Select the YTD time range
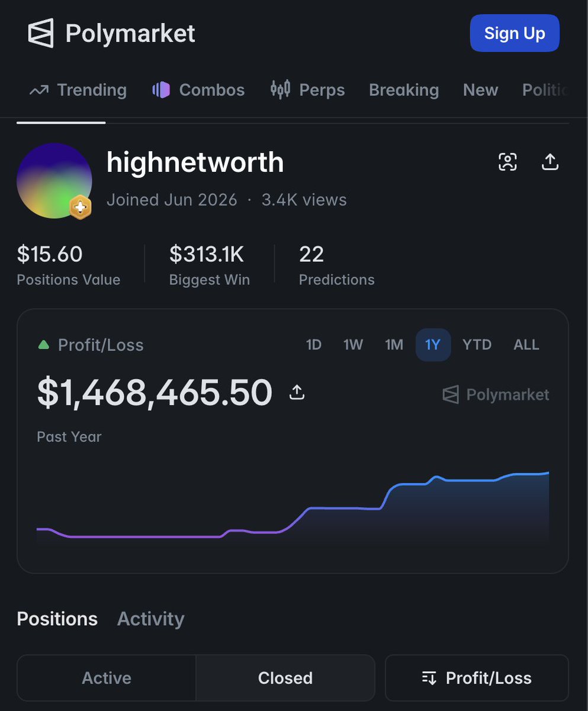588x711 pixels. point(477,345)
